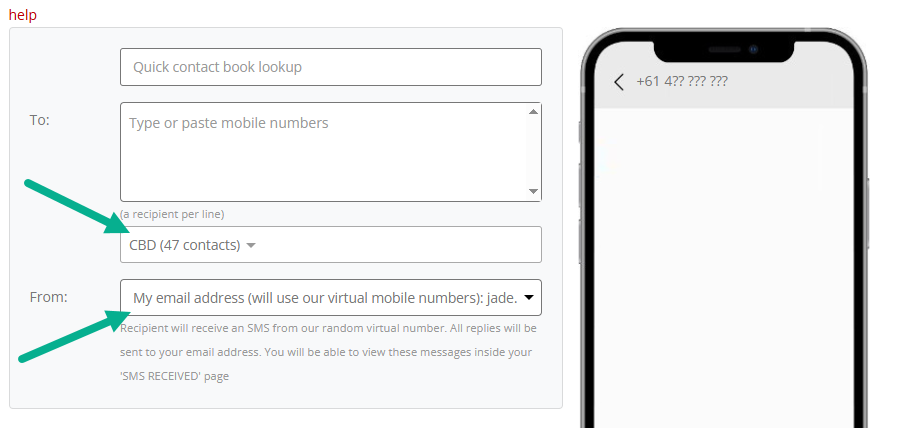906x428 pixels.
Task: Click the front camera dot on the phone notch
Action: click(x=751, y=49)
